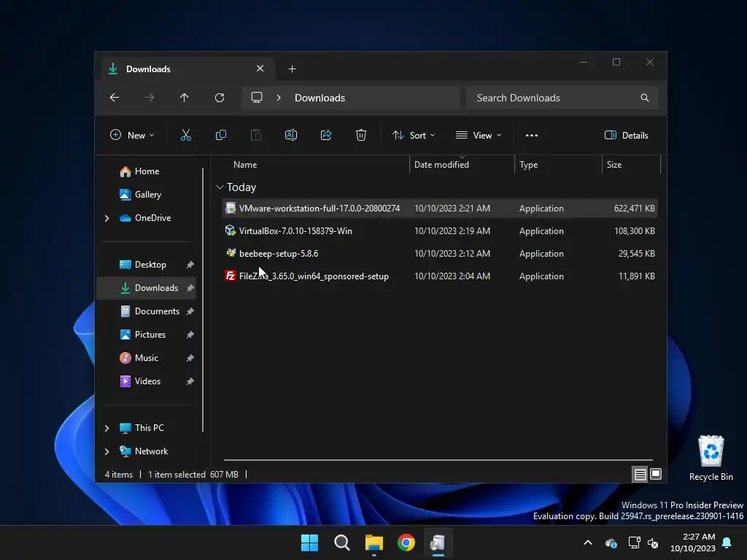This screenshot has height=560, width=747.
Task: Select Downloads in the navigation pane
Action: 146,288
